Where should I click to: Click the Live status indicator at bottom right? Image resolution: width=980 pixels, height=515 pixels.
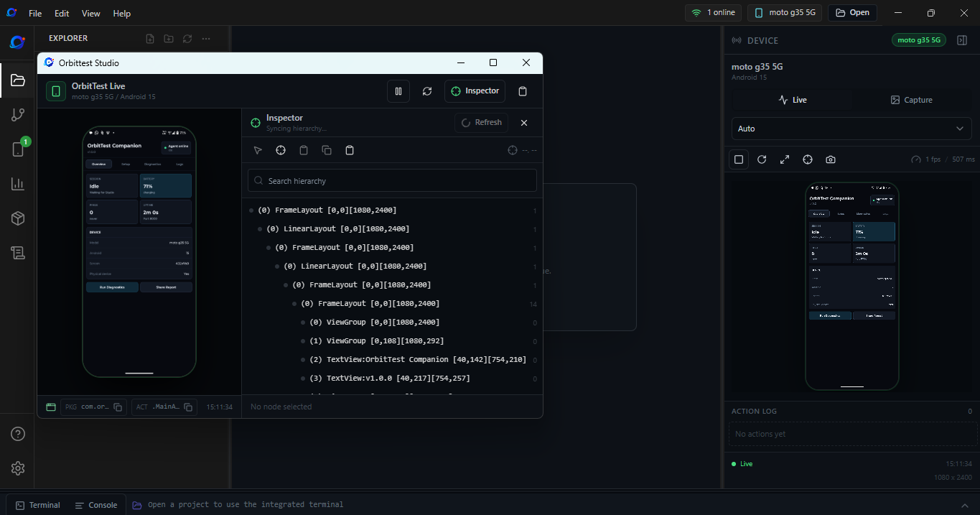[x=742, y=464]
